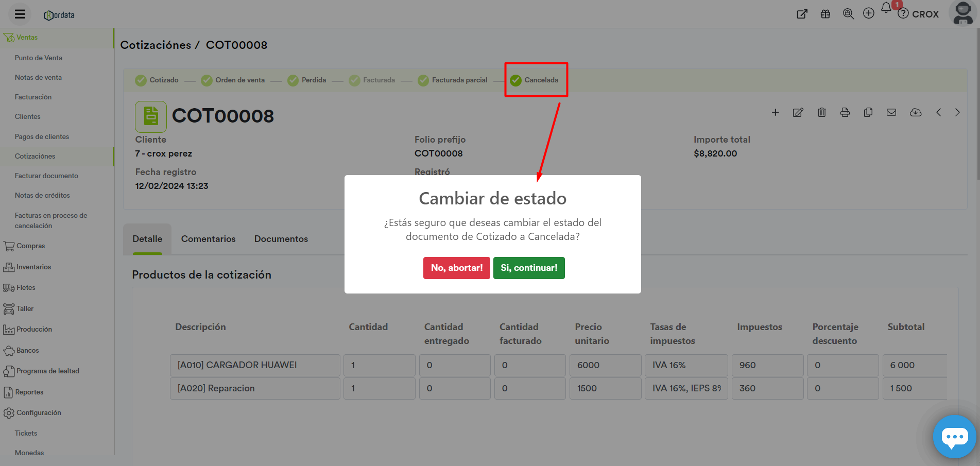Confirm with Si, continuar! button
This screenshot has height=466, width=980.
(528, 268)
